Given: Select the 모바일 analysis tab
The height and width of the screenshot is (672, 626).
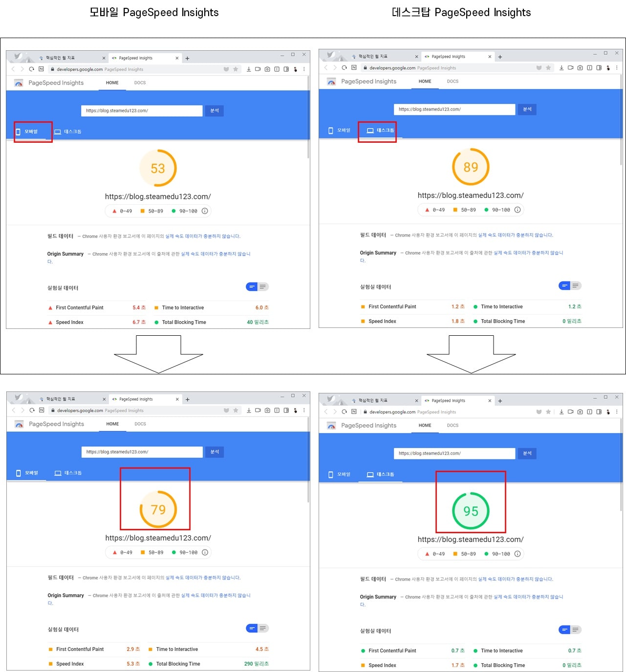Looking at the screenshot, I should (32, 130).
